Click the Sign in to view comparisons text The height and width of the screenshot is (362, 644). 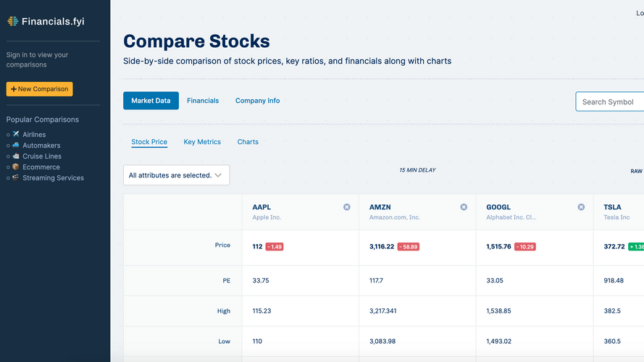click(x=37, y=59)
